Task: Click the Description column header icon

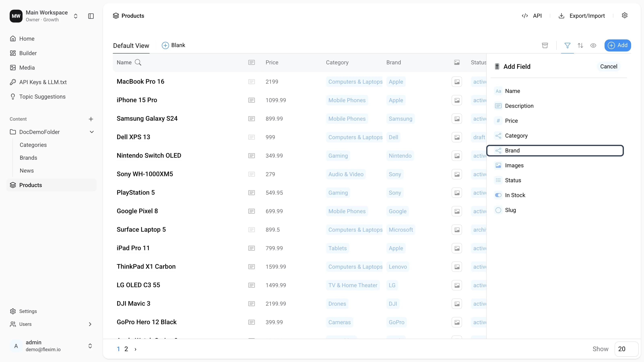Action: pos(252,63)
